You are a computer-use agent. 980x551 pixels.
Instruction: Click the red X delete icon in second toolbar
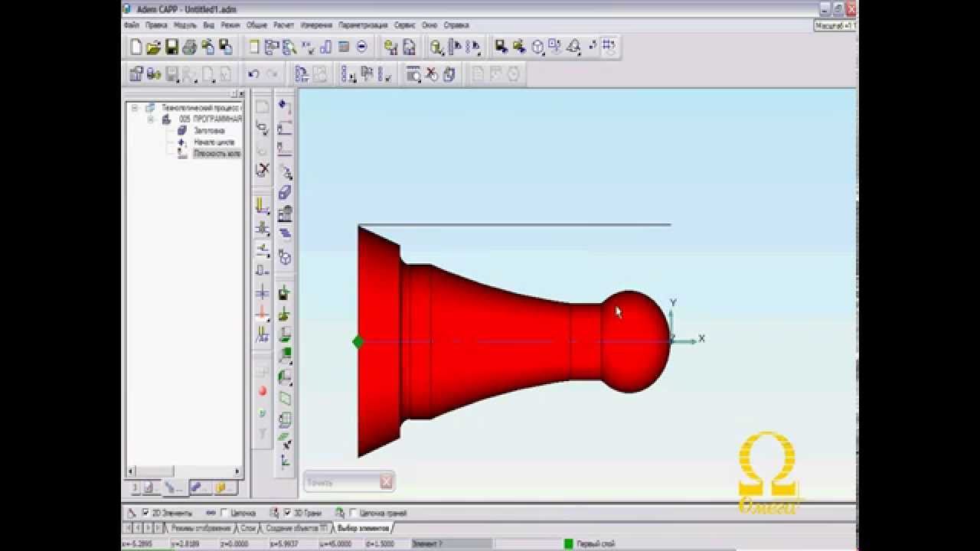(431, 74)
